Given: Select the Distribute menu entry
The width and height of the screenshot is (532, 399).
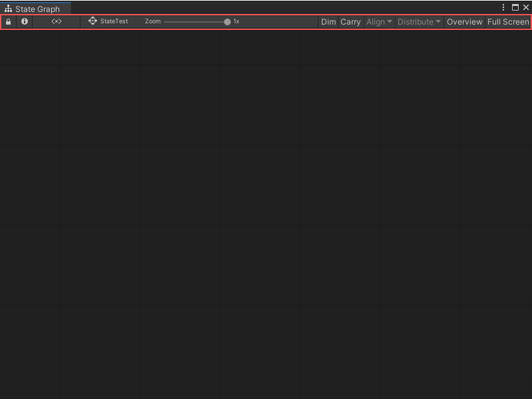Looking at the screenshot, I should click(415, 22).
